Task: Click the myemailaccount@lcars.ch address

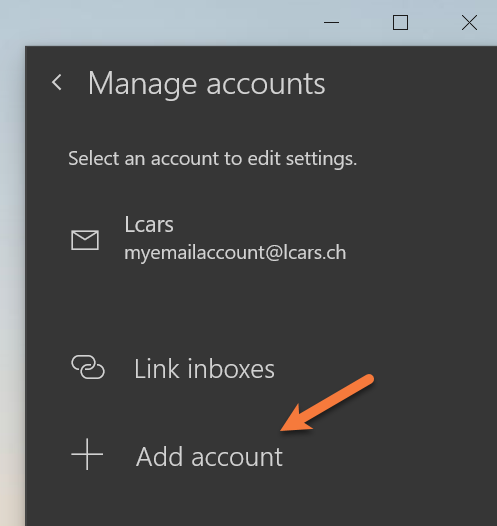Action: (x=235, y=253)
